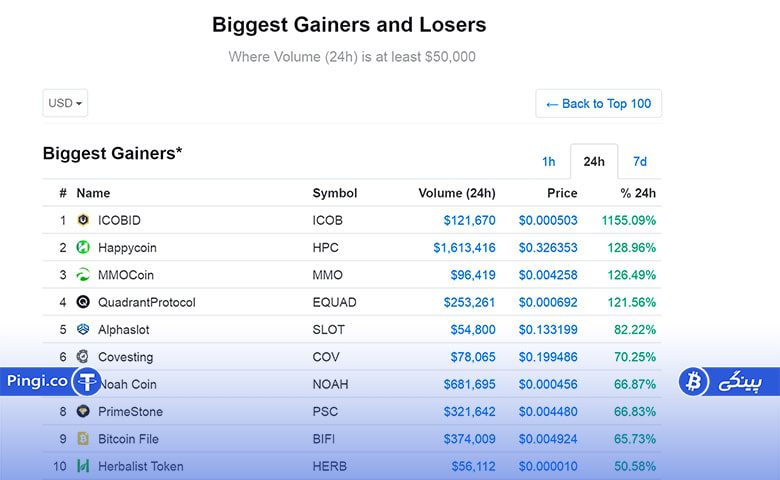Click the ICOBID coin icon
The width and height of the screenshot is (780, 480).
83,220
